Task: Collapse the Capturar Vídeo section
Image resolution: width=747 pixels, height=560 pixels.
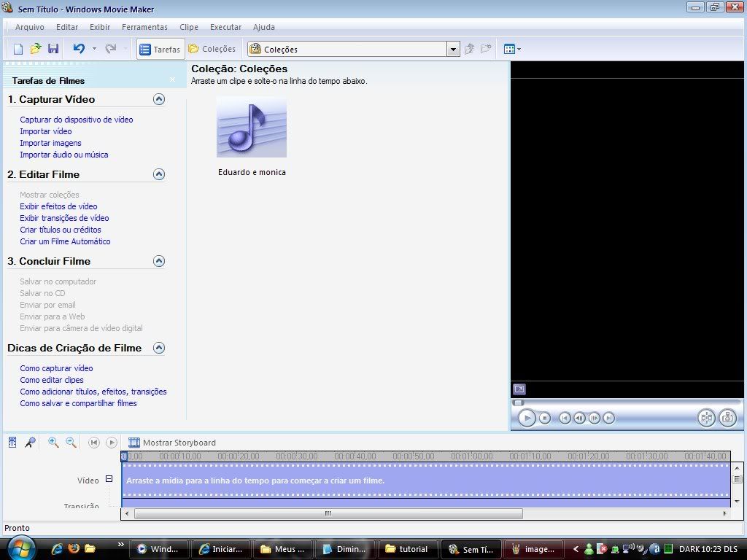Action: click(x=158, y=99)
